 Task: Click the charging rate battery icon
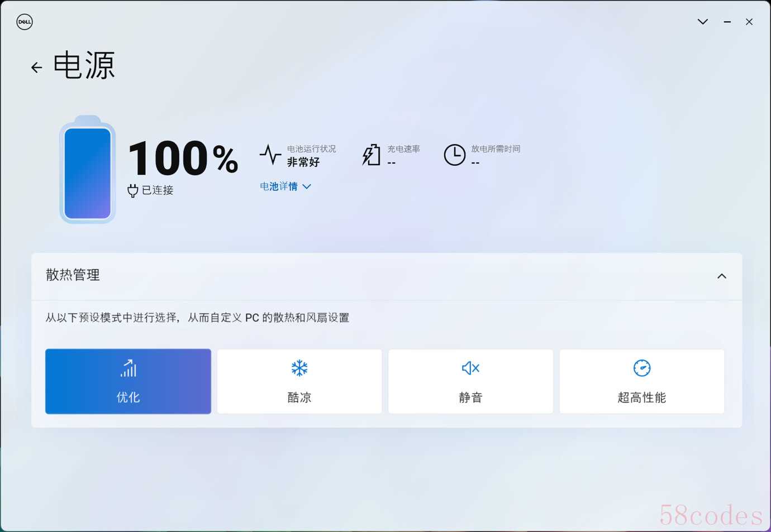372,155
